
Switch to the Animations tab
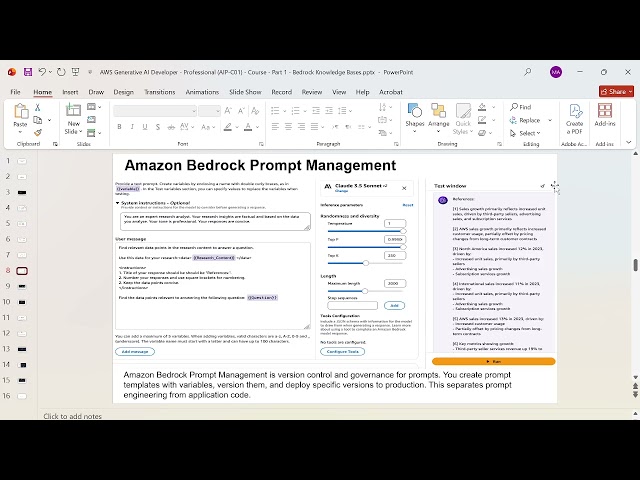pyautogui.click(x=202, y=92)
